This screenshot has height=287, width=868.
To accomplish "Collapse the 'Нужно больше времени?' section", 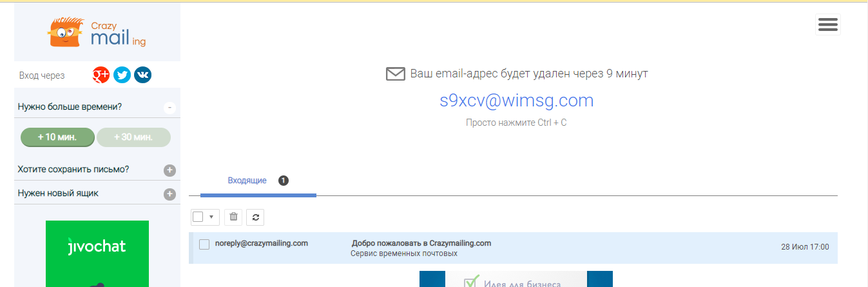I will (x=169, y=107).
